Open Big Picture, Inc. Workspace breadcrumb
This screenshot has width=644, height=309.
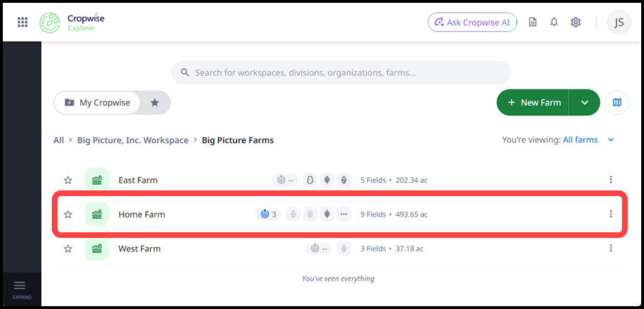coord(133,141)
